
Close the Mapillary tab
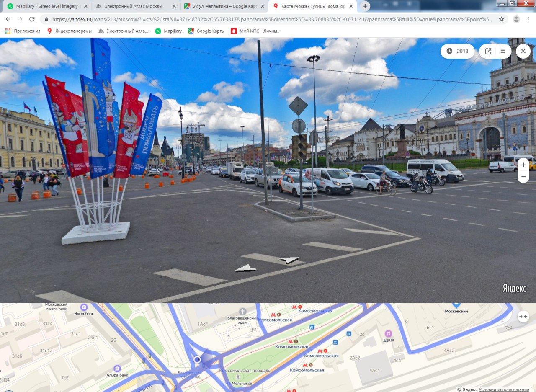(85, 6)
